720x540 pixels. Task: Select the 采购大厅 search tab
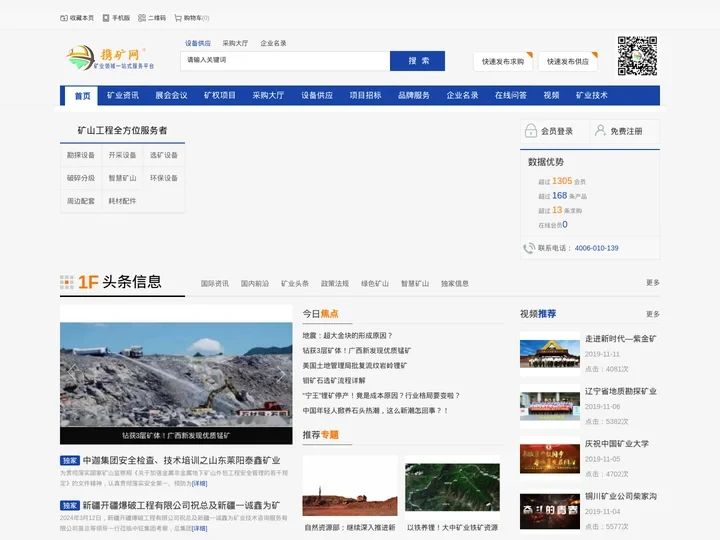235,43
